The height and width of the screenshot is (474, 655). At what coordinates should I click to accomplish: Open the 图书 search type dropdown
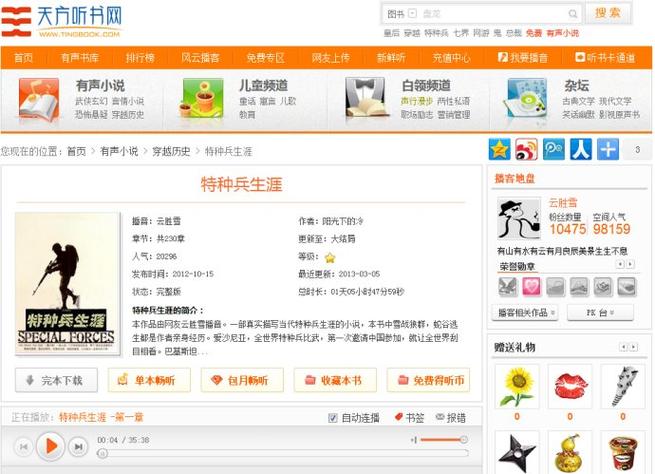click(400, 14)
